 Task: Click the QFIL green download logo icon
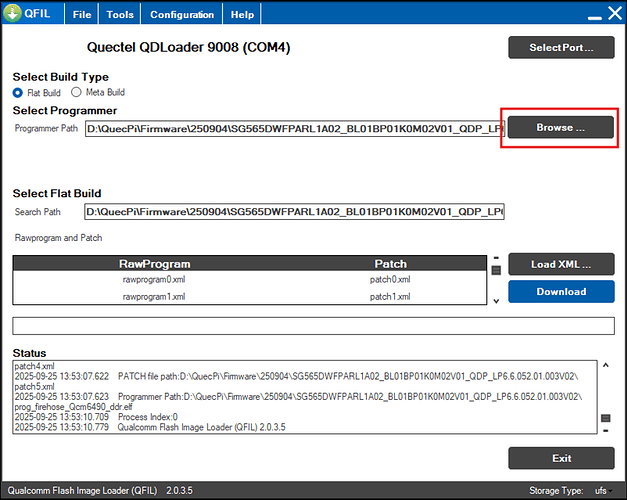[12, 13]
